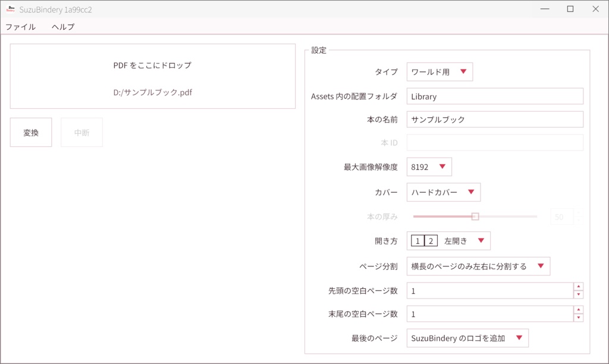Screen dimensions: 609x364
Task: Click the SuzuBindery app icon in title bar
Action: [11, 10]
